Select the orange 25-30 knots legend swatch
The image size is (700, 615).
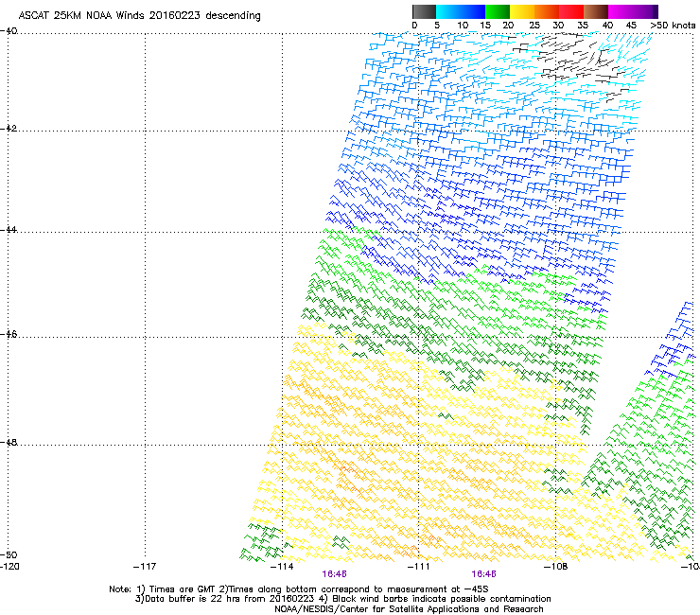[x=547, y=11]
